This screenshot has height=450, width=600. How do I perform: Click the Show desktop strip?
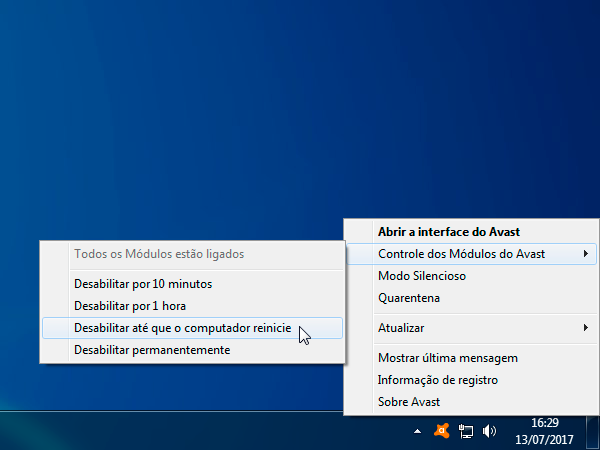[x=593, y=432]
